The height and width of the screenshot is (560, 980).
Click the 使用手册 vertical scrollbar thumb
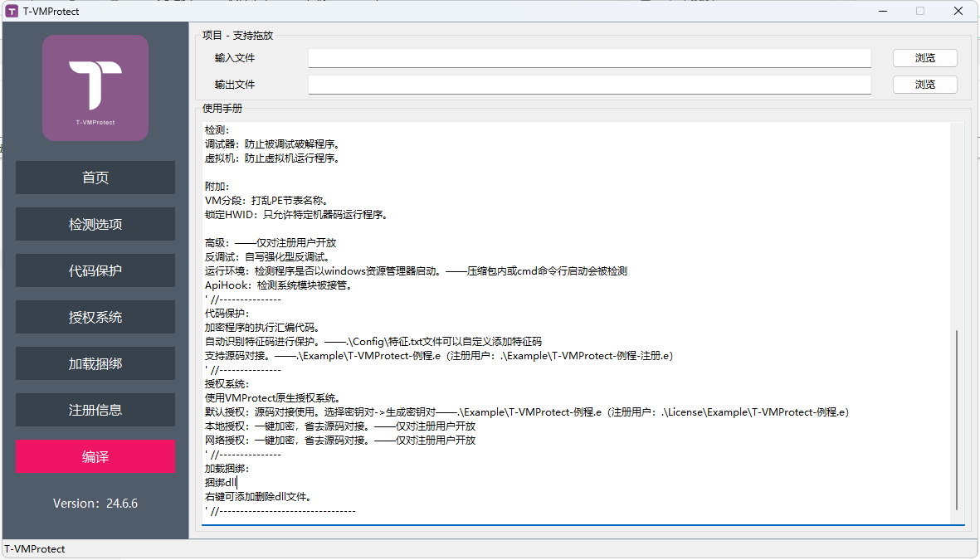pyautogui.click(x=957, y=420)
